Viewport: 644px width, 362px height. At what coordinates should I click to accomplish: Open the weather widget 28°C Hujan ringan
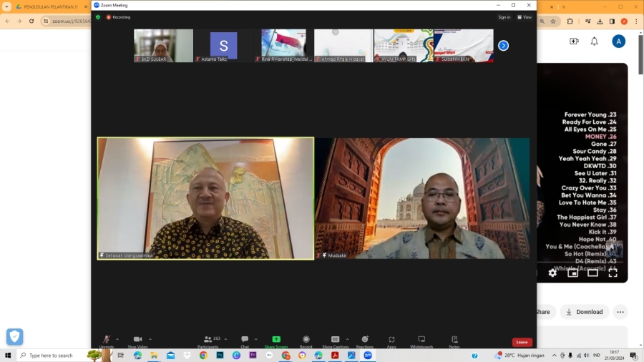pyautogui.click(x=519, y=355)
